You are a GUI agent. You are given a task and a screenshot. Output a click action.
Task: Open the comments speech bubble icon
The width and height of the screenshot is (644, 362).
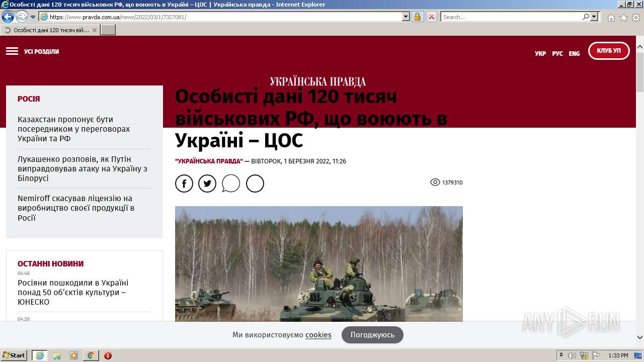pos(231,184)
